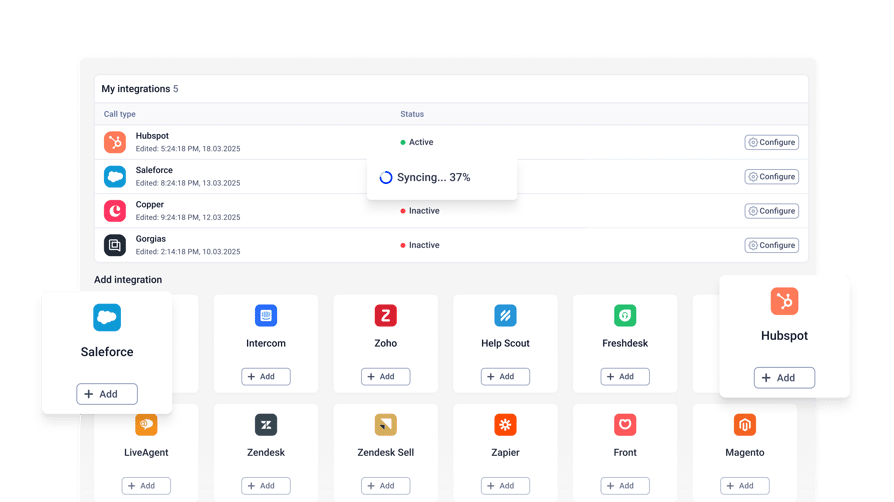This screenshot has width=894, height=502.
Task: Open Configure for the Gorgias integration
Action: tap(771, 245)
